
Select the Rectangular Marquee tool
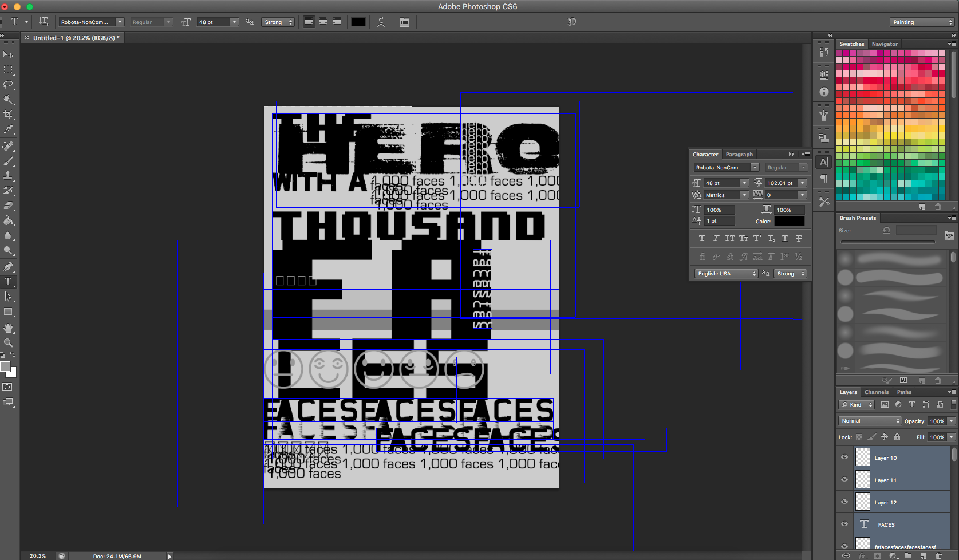tap(8, 70)
